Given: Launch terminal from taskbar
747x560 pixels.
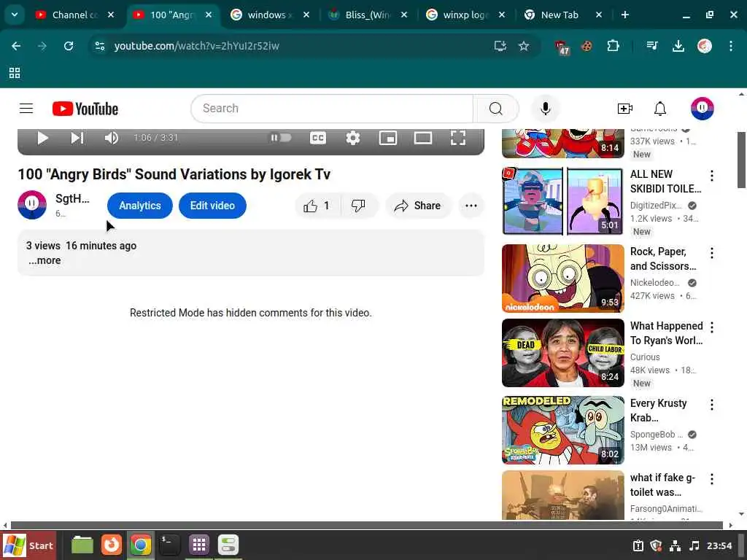Looking at the screenshot, I should [x=169, y=545].
